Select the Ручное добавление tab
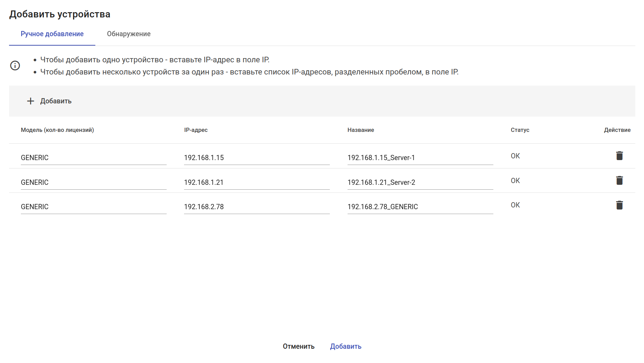The image size is (644, 363). (x=52, y=34)
